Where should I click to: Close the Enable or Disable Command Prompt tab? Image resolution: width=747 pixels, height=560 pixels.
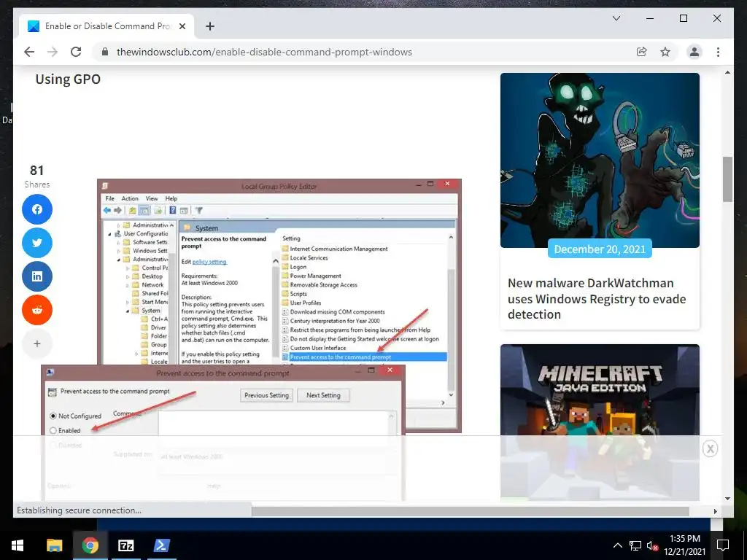(182, 26)
